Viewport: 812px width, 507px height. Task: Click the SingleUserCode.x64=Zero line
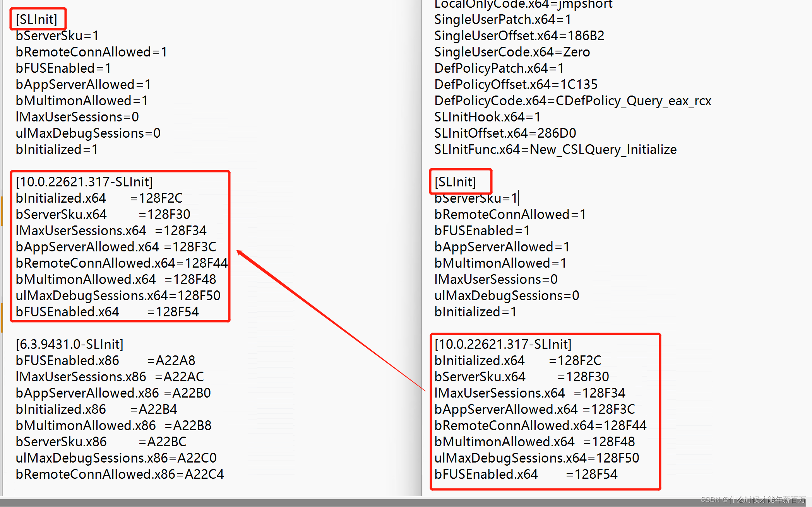tap(512, 52)
